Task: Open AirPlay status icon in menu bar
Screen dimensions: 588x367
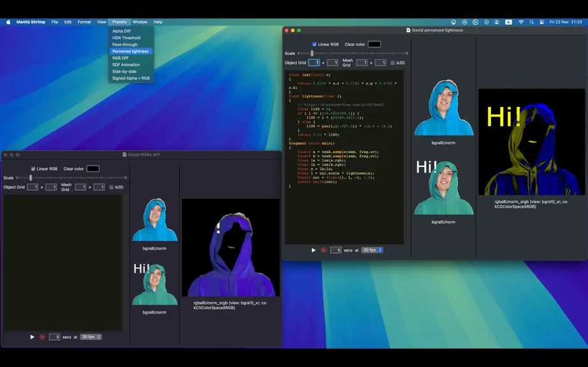Action: (x=453, y=22)
